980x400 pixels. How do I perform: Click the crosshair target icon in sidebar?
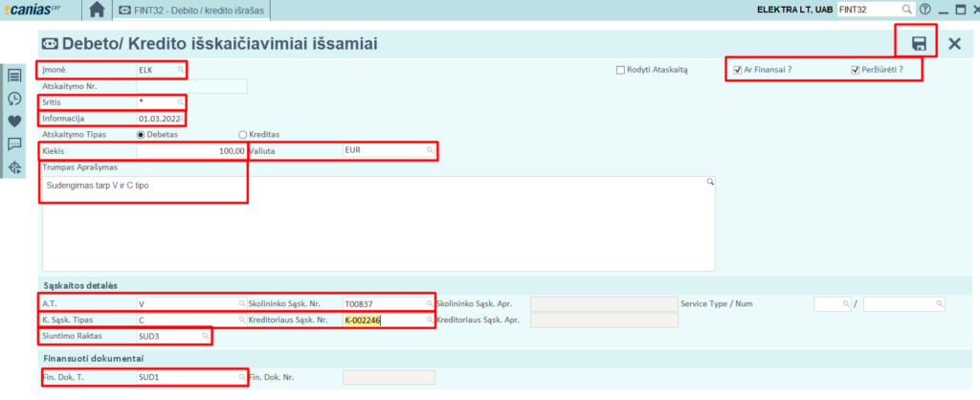coord(14,167)
